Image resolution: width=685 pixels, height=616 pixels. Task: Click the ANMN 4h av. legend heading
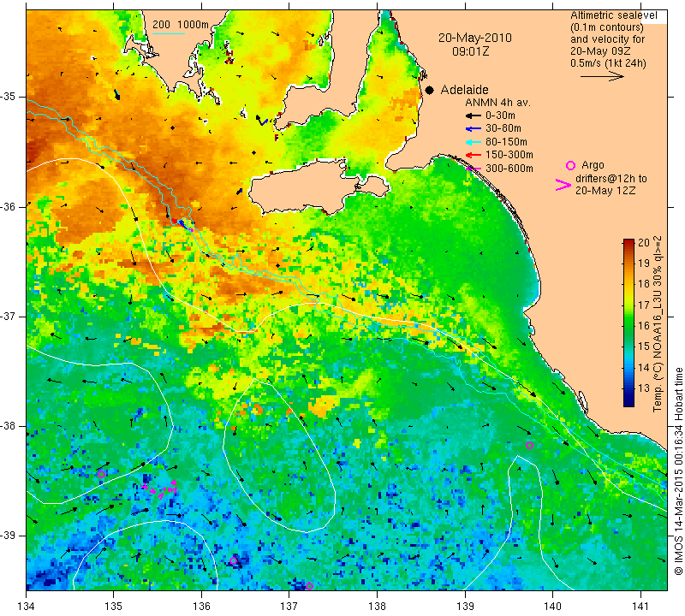tap(497, 103)
